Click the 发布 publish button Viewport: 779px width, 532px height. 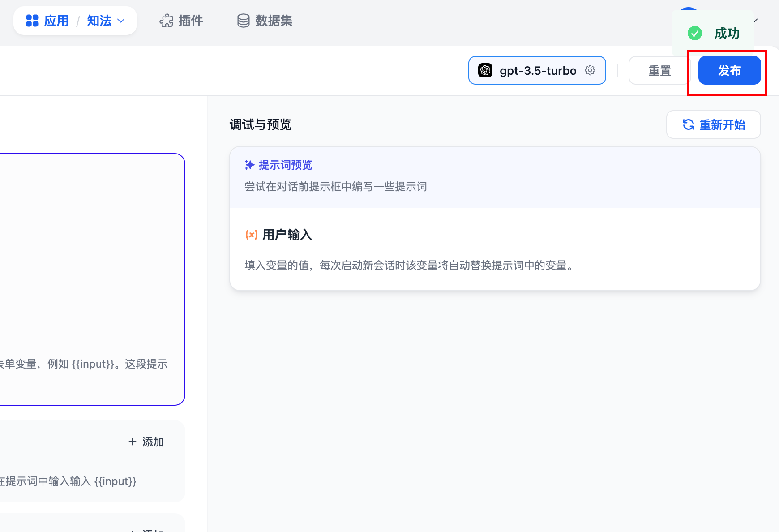(729, 70)
